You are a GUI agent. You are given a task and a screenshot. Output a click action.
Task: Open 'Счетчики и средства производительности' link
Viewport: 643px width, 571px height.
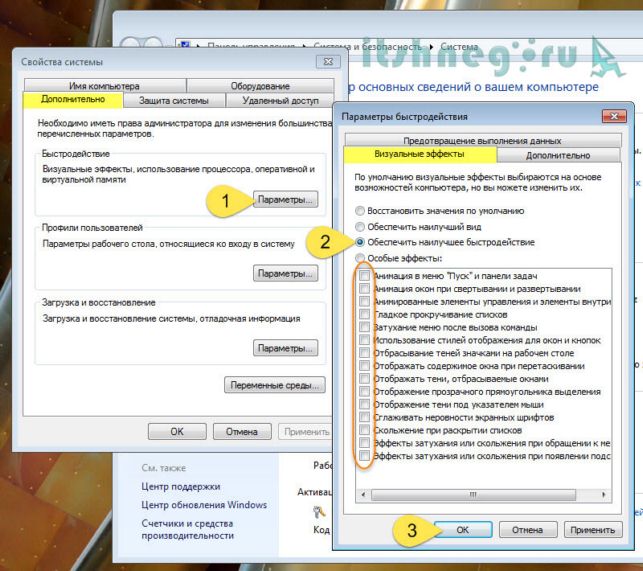tap(187, 530)
